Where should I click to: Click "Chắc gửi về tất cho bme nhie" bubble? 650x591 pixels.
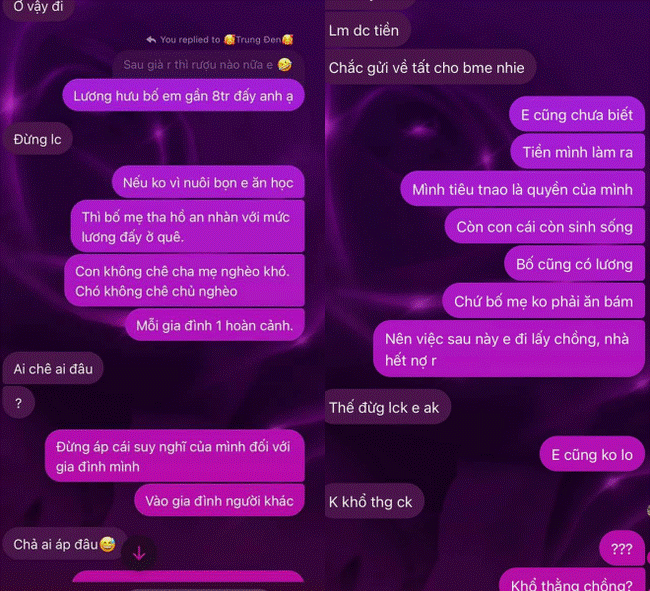(x=429, y=68)
